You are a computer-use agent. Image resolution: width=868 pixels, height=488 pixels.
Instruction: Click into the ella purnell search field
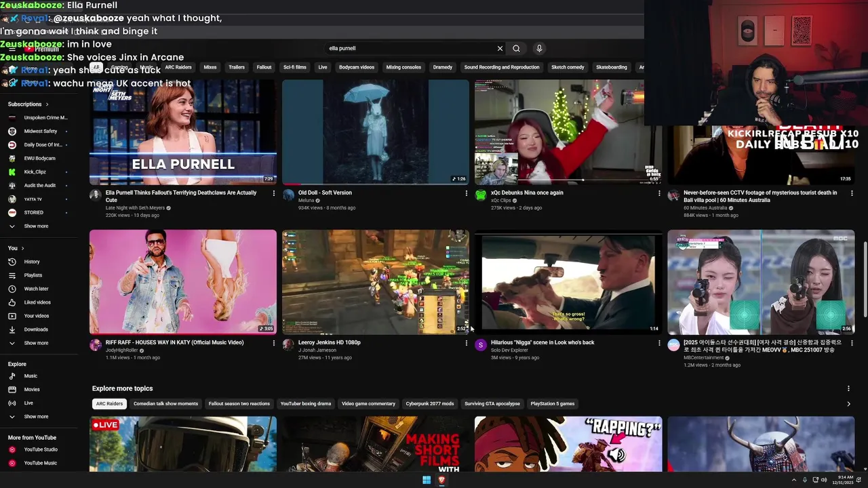[410, 49]
